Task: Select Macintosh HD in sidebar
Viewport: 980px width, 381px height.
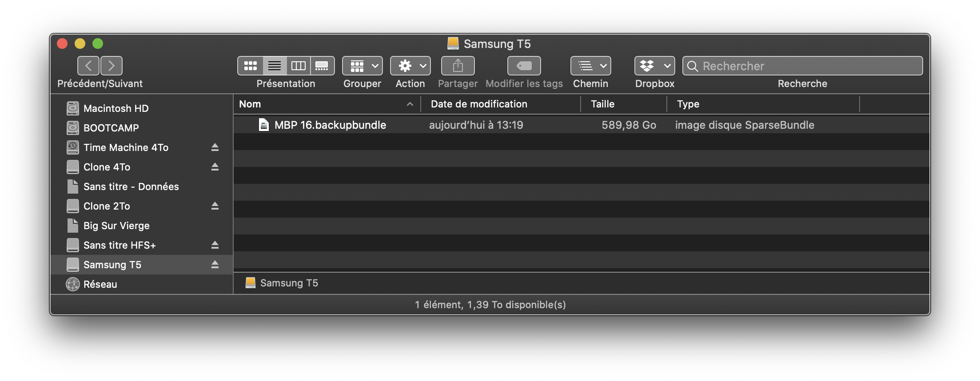Action: (x=142, y=108)
